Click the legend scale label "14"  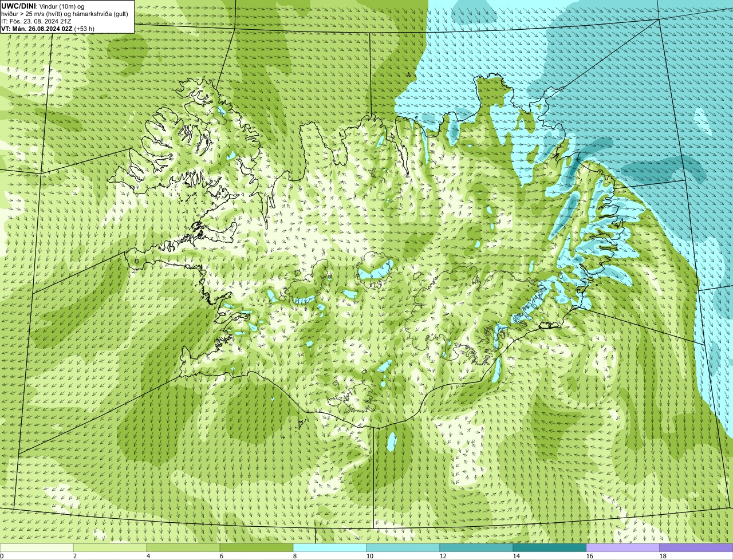coord(517,556)
